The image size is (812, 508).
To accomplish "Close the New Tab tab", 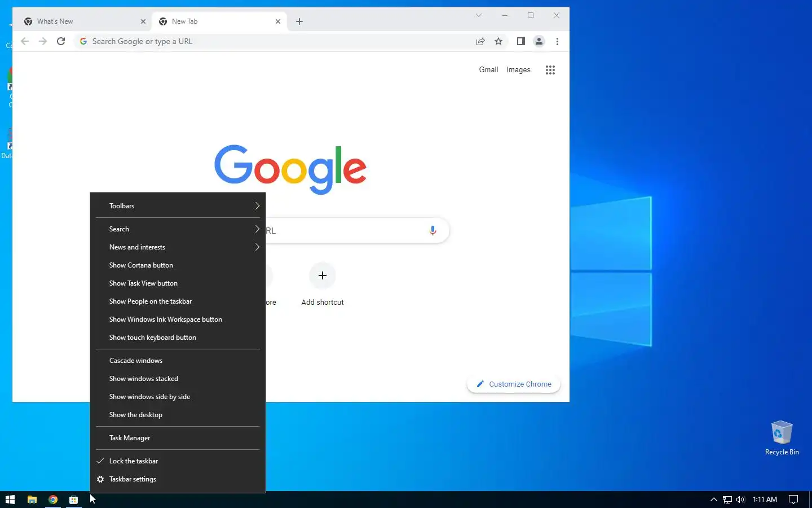I will [278, 21].
